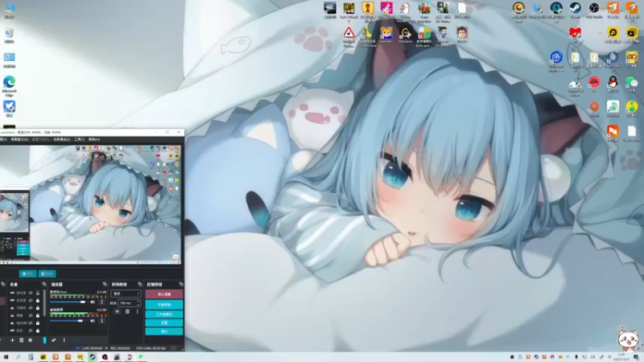Viewport: 644px width, 362px height.
Task: Toggle eye visibility of topmost source row
Action: coord(31,293)
